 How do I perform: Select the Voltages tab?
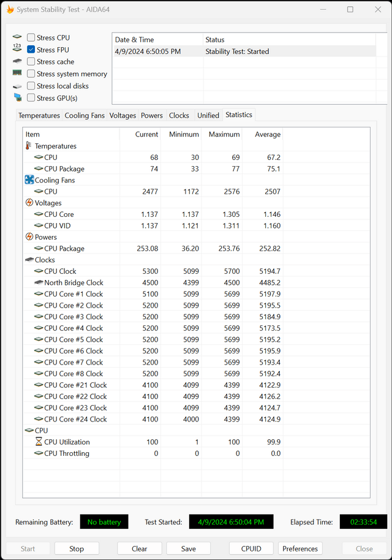123,115
